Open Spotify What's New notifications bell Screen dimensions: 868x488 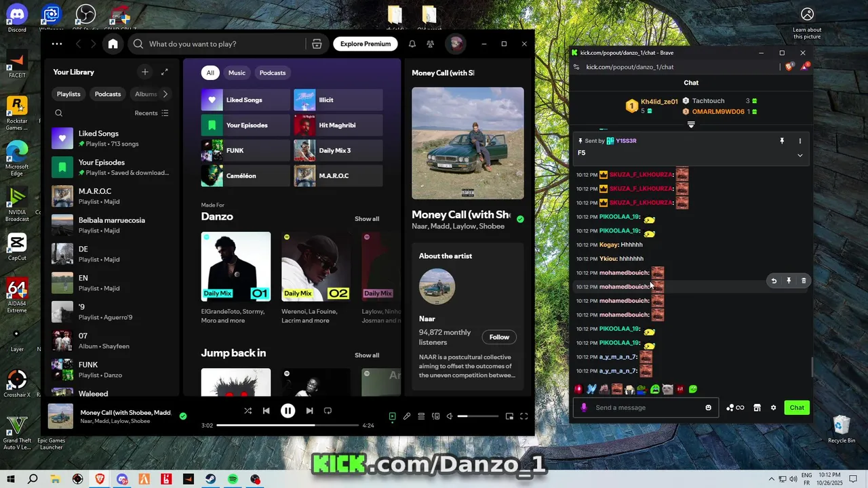tap(412, 44)
